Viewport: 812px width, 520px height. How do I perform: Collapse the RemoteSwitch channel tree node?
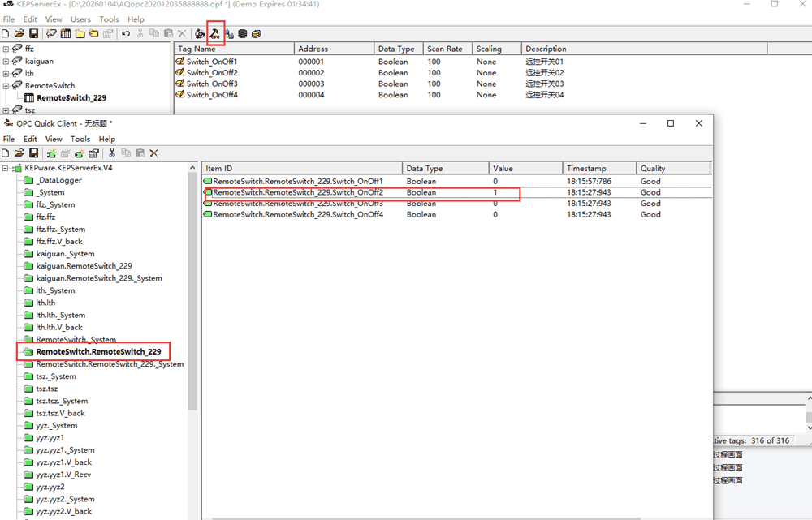tap(6, 85)
